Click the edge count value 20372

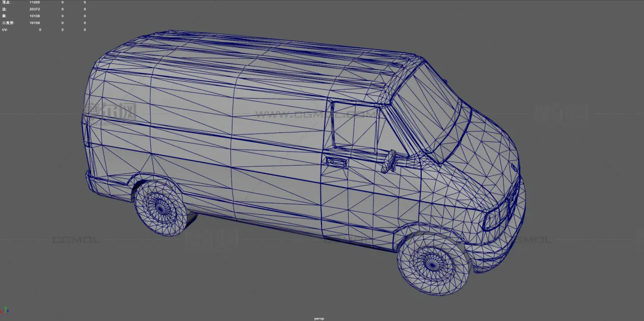tap(35, 9)
